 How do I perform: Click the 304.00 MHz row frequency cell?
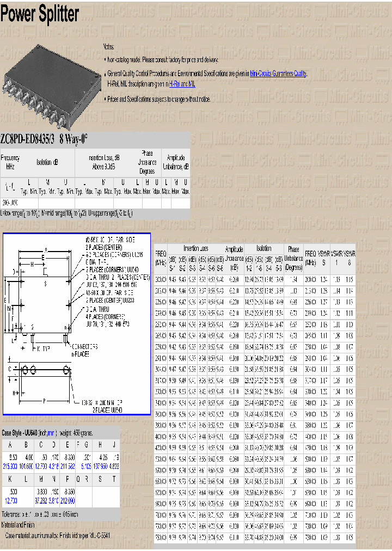tap(161, 370)
